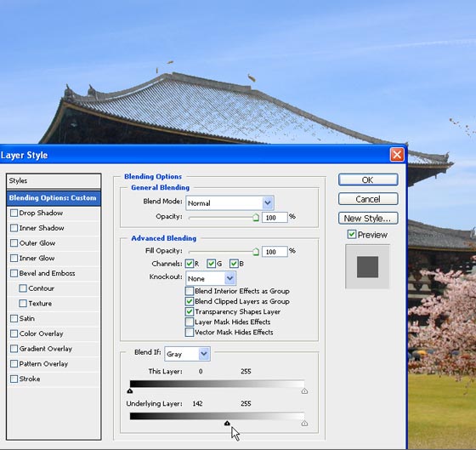Select Blending Options: Custom entry
Viewport: 476px width, 450px height.
(54, 198)
